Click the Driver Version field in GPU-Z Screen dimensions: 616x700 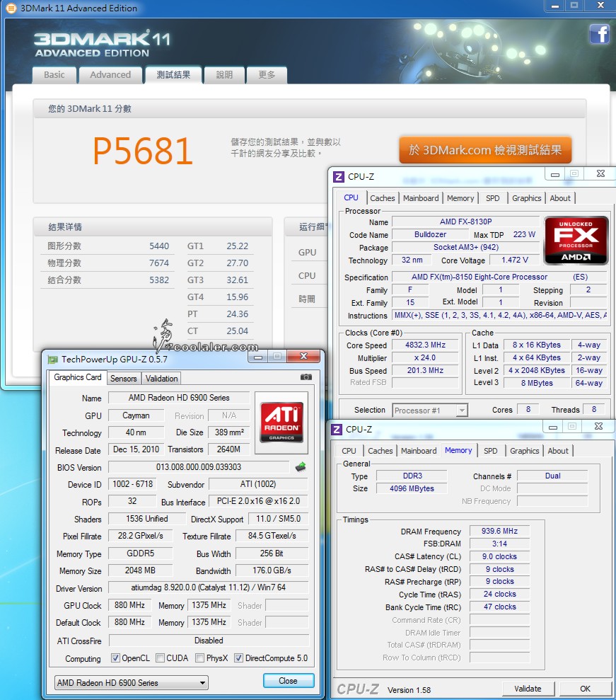point(209,587)
